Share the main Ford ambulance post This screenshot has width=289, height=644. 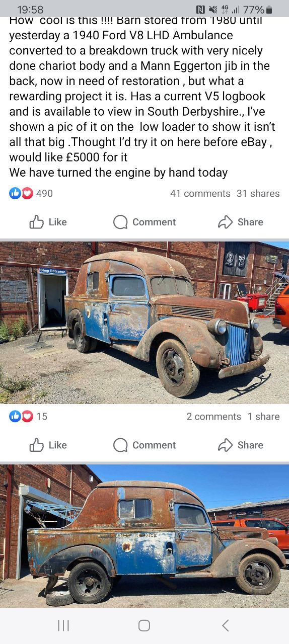click(240, 222)
